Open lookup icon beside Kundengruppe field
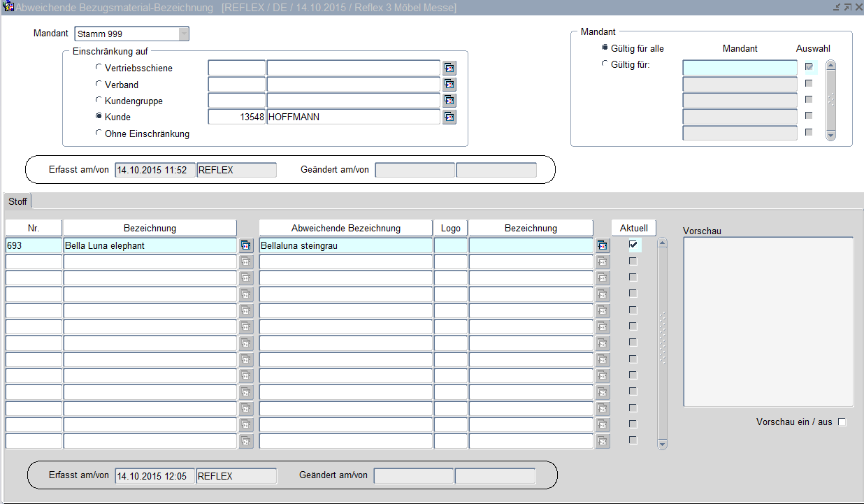This screenshot has height=504, width=864. pos(449,101)
